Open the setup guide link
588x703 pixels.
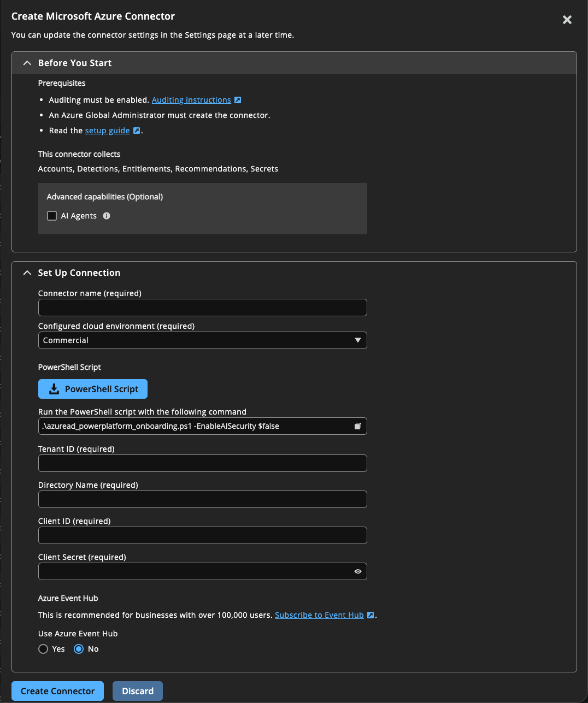(x=107, y=131)
